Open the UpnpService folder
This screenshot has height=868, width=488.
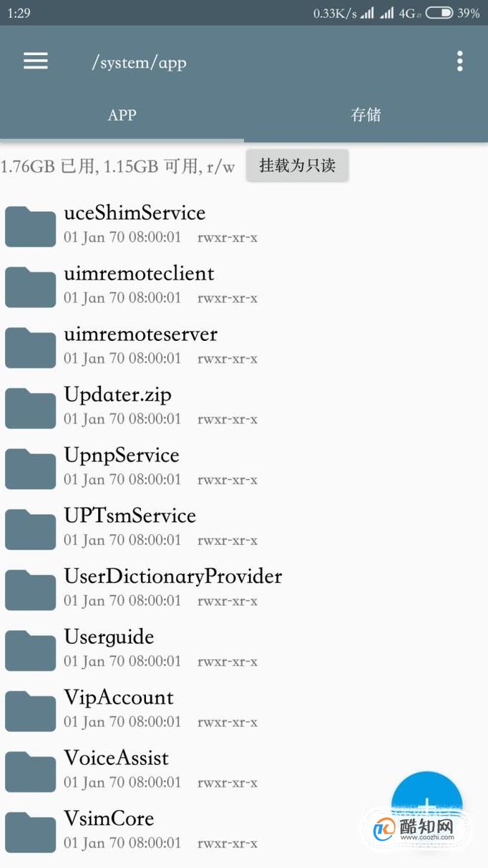coord(244,468)
